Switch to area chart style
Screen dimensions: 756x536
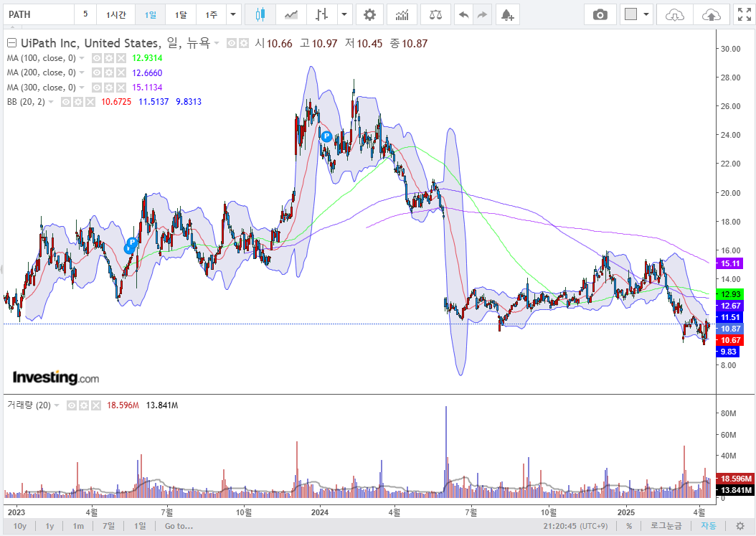(290, 14)
